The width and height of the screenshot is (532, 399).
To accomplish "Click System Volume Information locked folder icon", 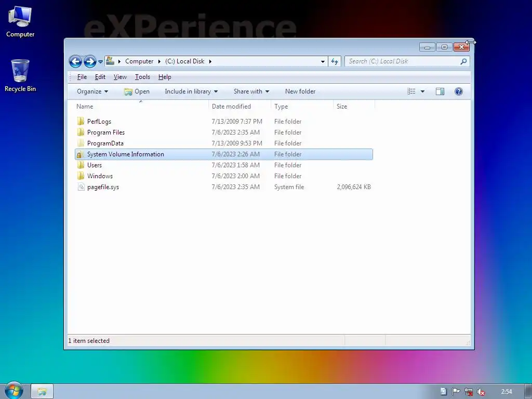I will pos(80,154).
